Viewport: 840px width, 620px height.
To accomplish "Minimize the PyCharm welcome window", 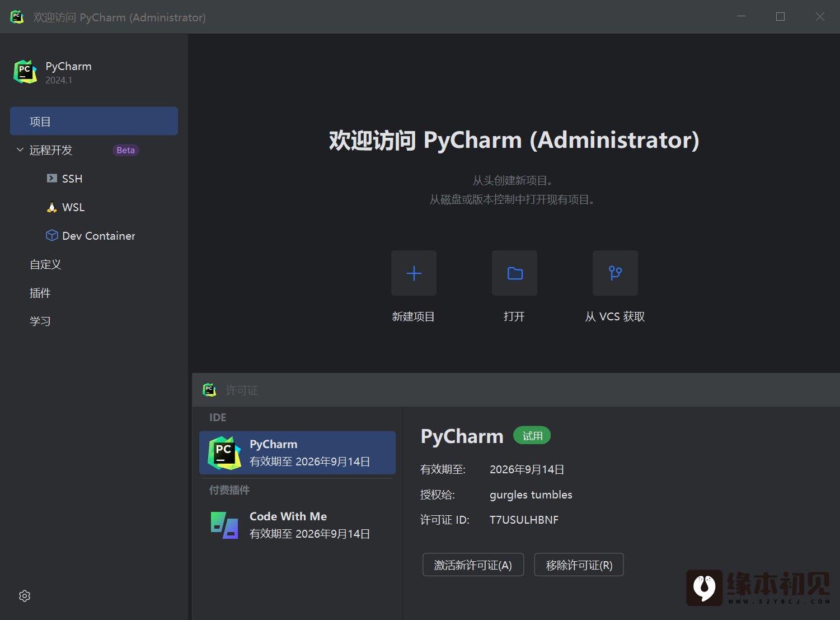I will 741,17.
